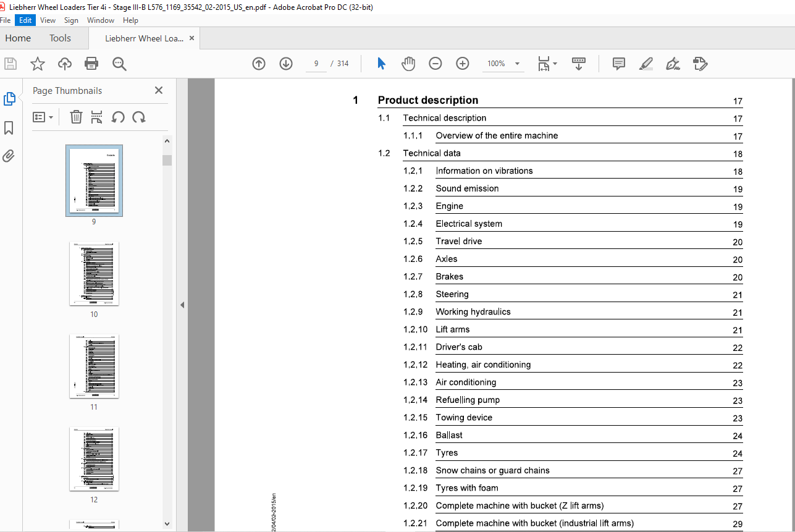The height and width of the screenshot is (532, 795).
Task: Open the Help menu
Action: click(x=130, y=20)
